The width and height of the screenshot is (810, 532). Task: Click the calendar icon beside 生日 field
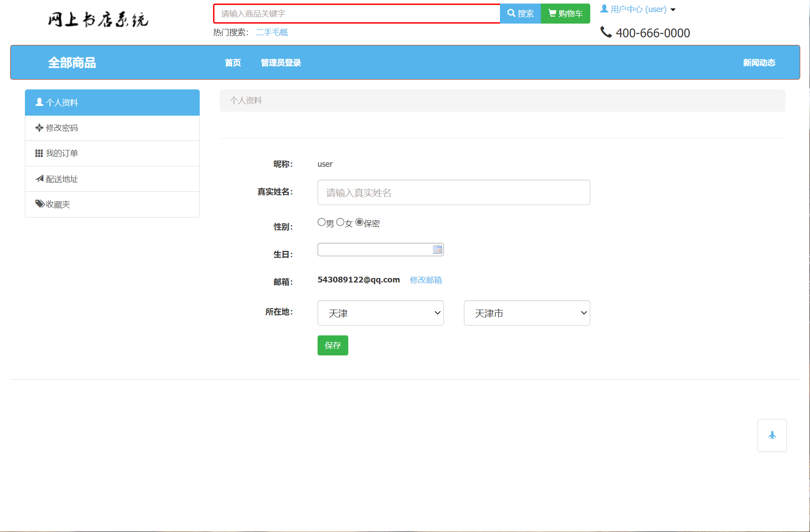point(437,250)
